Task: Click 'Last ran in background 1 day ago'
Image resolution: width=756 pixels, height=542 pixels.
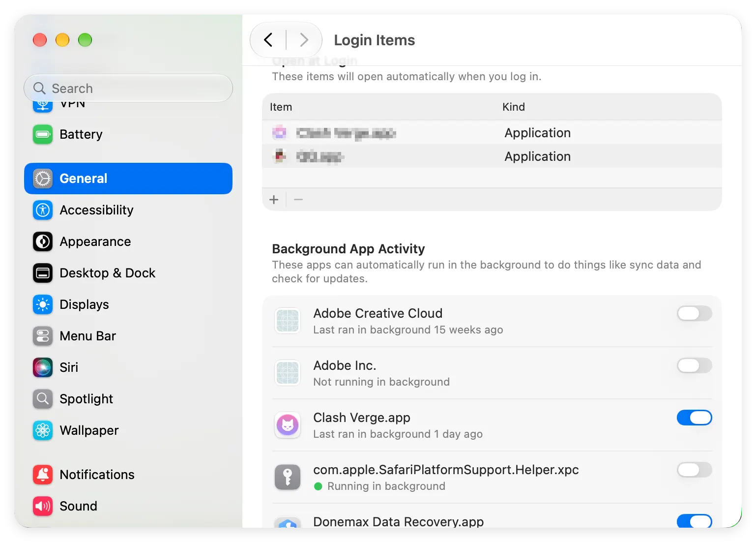Action: pos(398,434)
